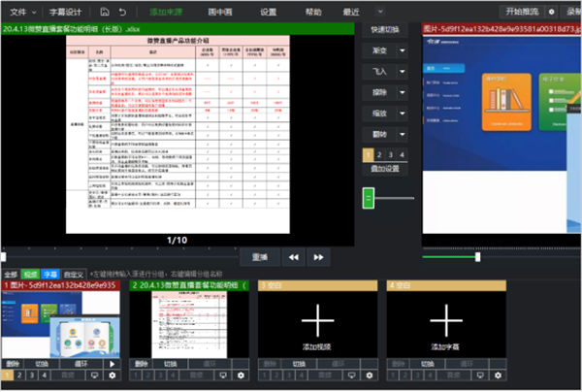Viewport: 582px width, 392px height.
Task: Expand the 渐变 transition dropdown arrow
Action: (402, 52)
